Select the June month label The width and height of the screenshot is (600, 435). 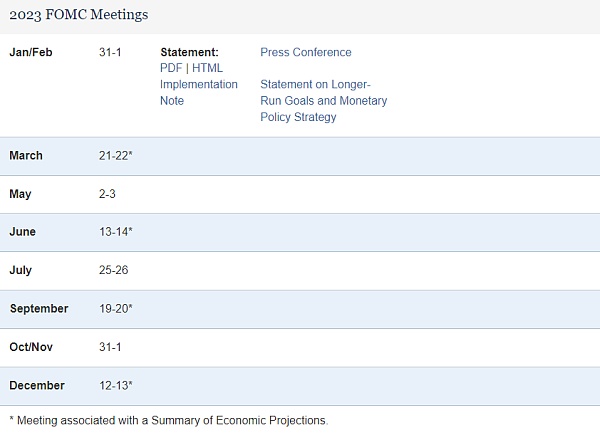click(23, 232)
